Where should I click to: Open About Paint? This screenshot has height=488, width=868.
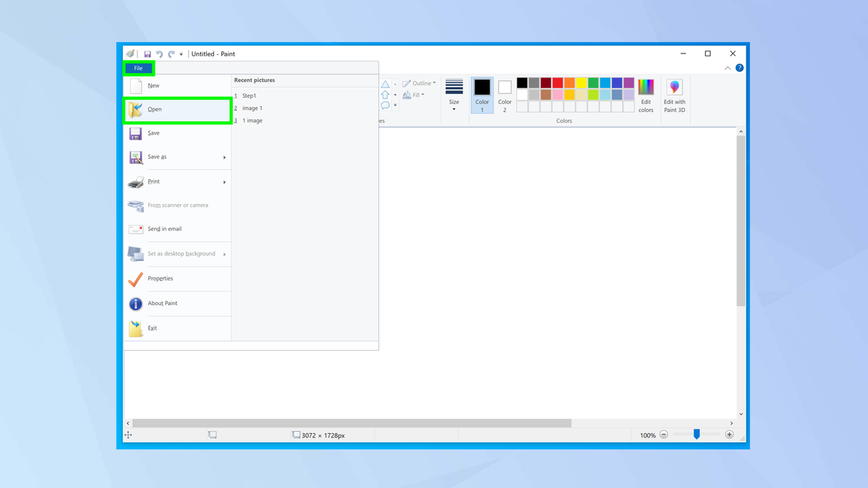tap(163, 304)
